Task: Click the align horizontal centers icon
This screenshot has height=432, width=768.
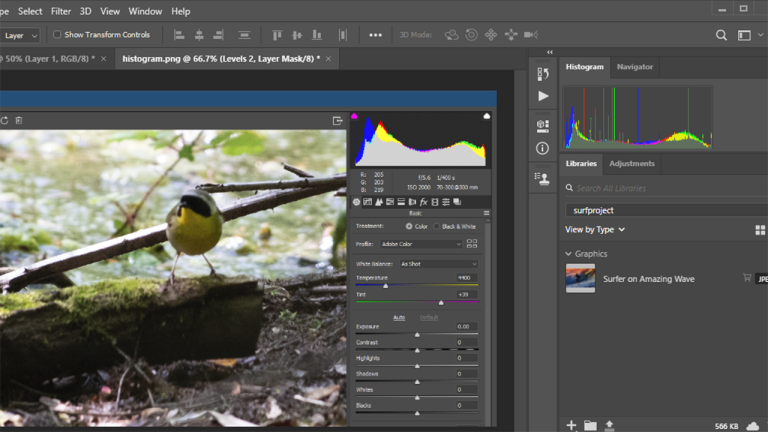Action: click(199, 35)
